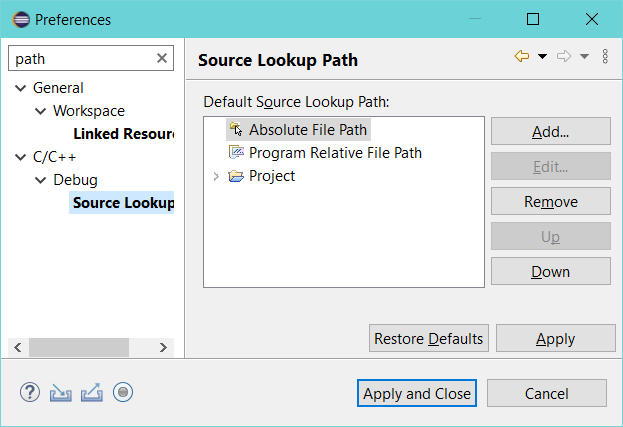Select Linked Resources preference page
Screen dimensions: 623x427
pos(124,134)
